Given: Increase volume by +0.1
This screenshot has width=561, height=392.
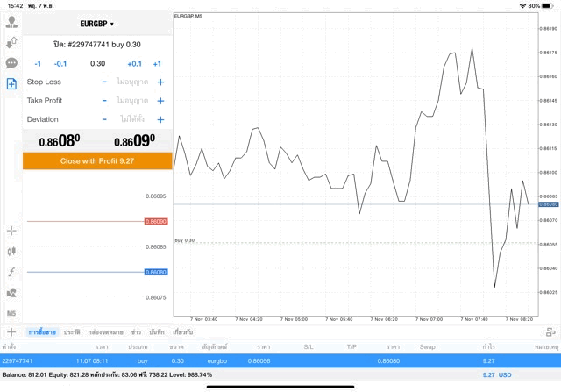Looking at the screenshot, I should (134, 63).
